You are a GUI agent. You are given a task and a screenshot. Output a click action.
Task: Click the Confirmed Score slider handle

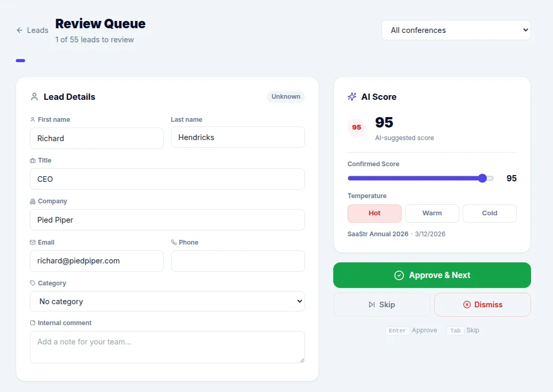point(482,178)
